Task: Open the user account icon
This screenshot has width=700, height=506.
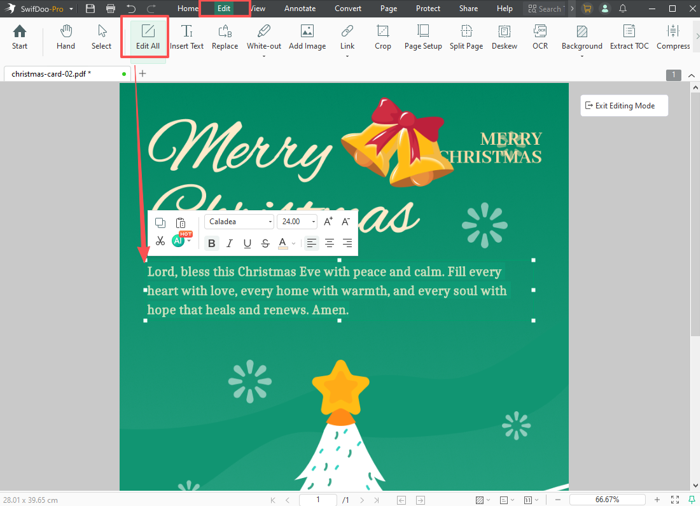Action: point(605,8)
